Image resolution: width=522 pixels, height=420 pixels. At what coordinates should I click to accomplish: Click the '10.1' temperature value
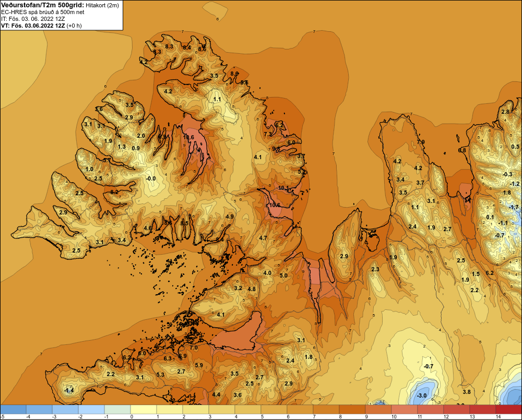[283, 188]
